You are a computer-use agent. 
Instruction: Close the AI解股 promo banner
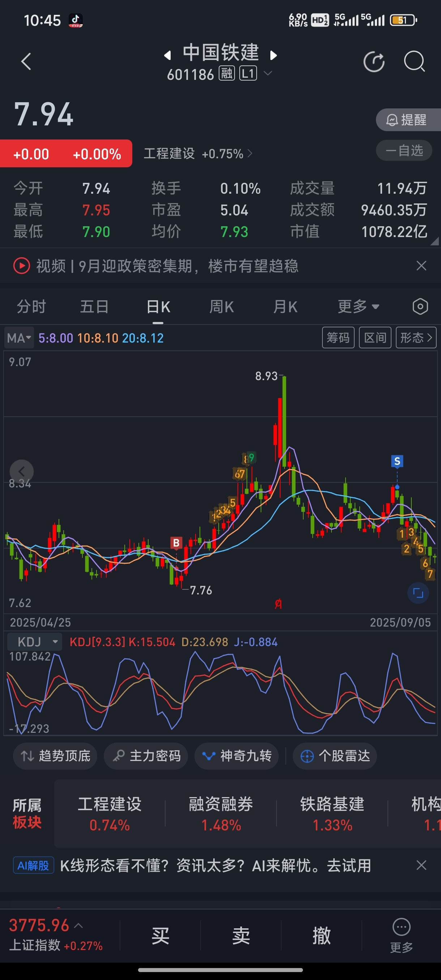click(x=421, y=865)
